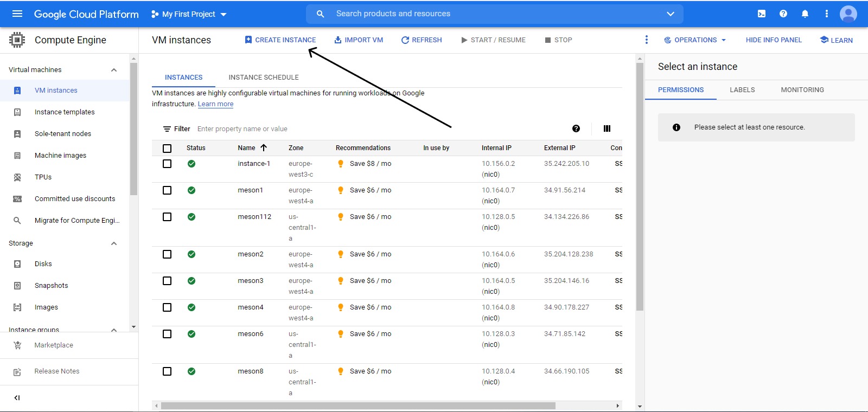This screenshot has height=412, width=868.
Task: Collapse the Instance groups section
Action: pyautogui.click(x=114, y=330)
